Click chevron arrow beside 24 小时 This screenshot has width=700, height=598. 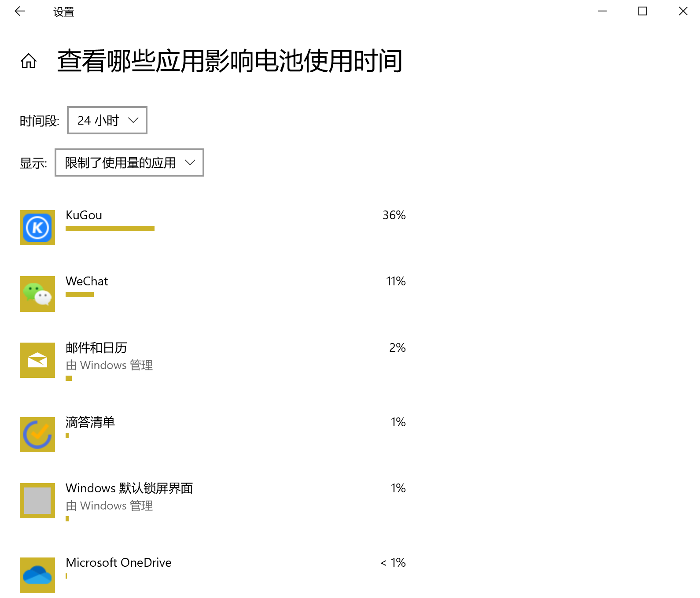(x=133, y=120)
